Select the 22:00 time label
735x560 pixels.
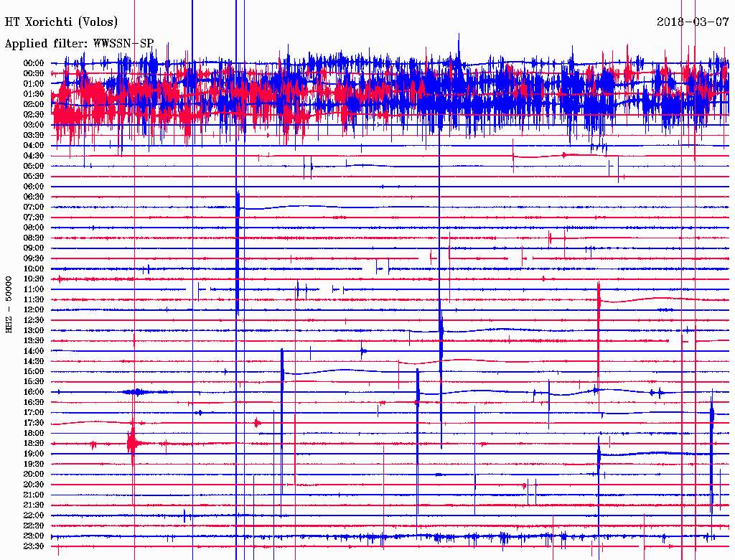tap(34, 515)
